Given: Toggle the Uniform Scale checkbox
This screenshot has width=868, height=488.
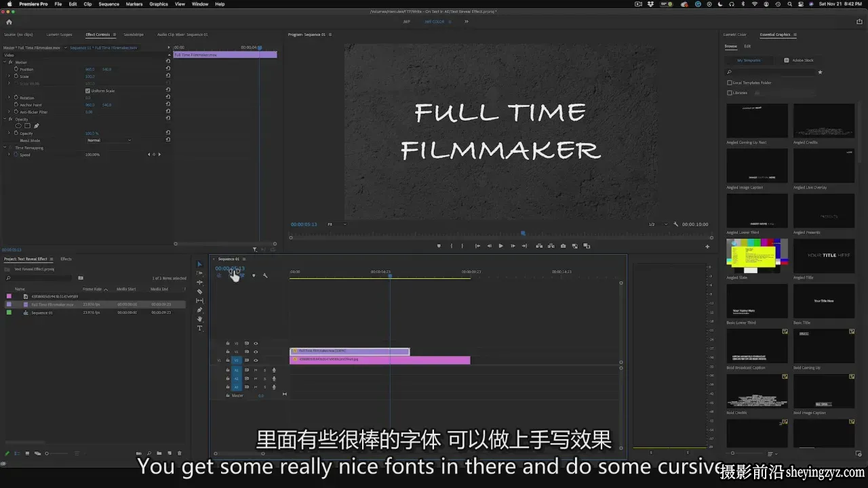Looking at the screenshot, I should pos(87,91).
